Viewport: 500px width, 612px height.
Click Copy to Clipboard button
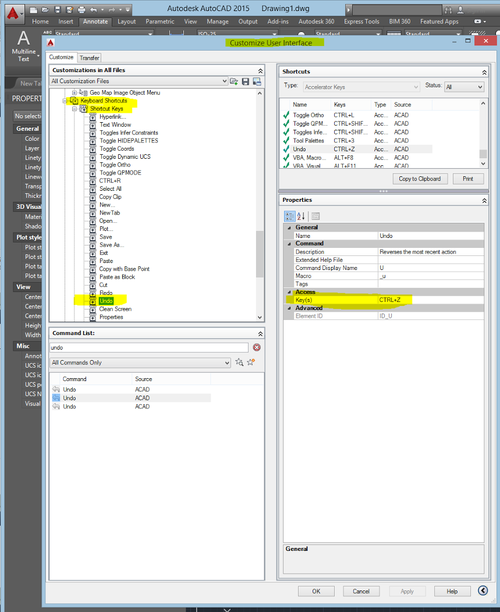420,179
